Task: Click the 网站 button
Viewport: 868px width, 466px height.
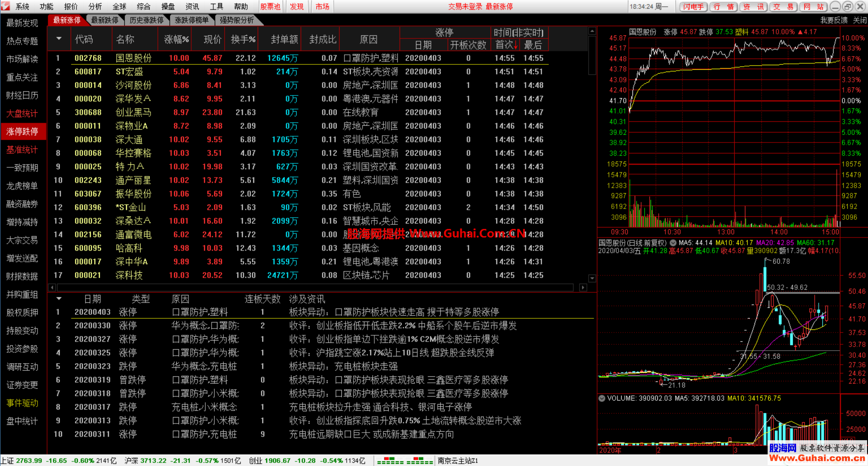Action: [813, 6]
